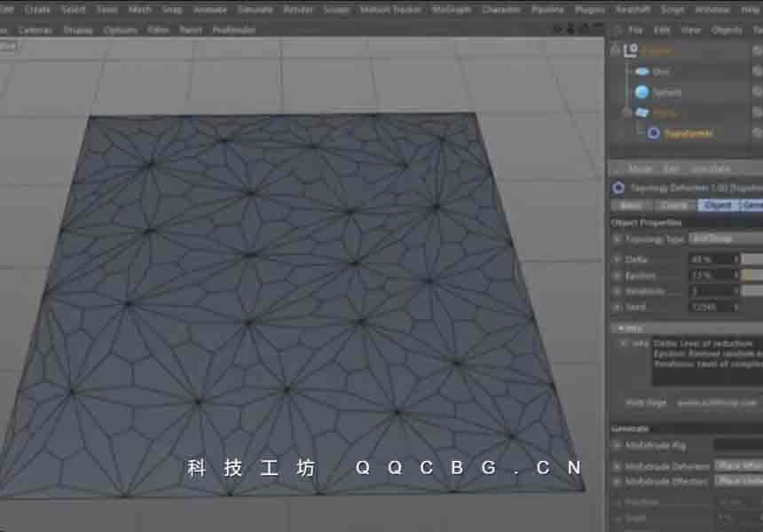Screen dimensions: 763x532
Task: Select the Topoformer deformer icon
Action: (x=654, y=133)
